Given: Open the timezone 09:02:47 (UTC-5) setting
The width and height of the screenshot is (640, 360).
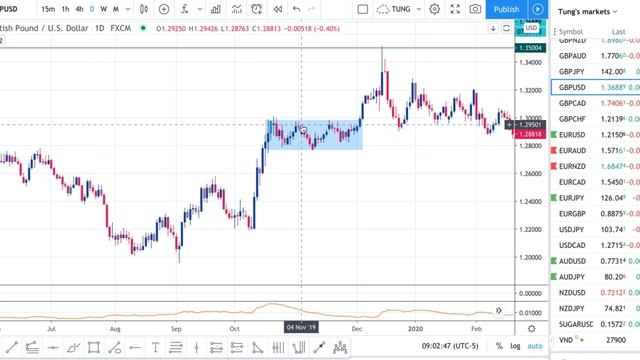Looking at the screenshot, I should tap(450, 346).
